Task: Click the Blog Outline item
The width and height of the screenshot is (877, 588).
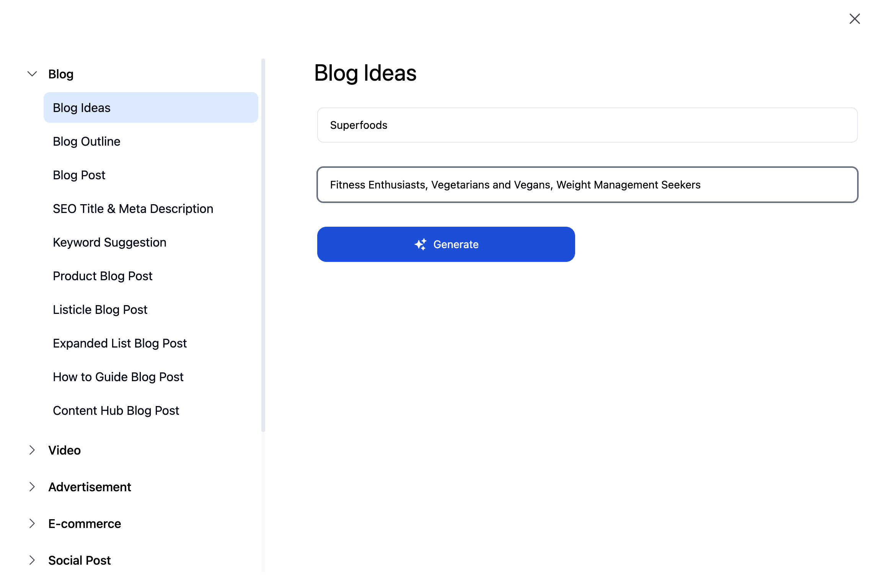Action: pos(86,141)
